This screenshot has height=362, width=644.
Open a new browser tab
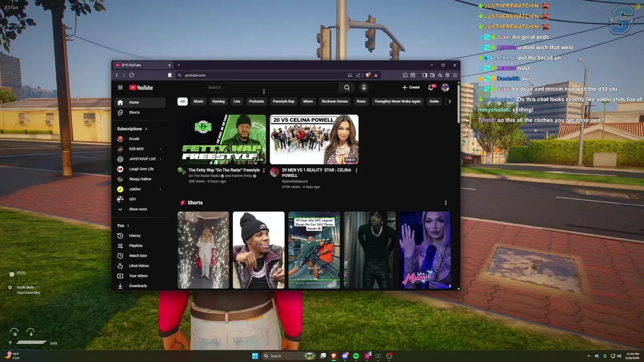point(179,65)
